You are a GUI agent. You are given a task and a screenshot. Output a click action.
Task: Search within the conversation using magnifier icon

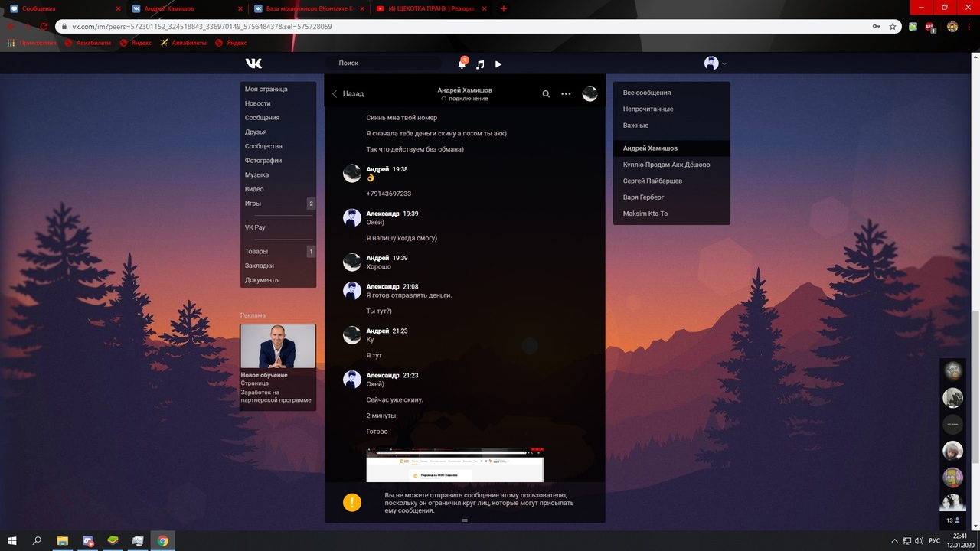[x=546, y=94]
